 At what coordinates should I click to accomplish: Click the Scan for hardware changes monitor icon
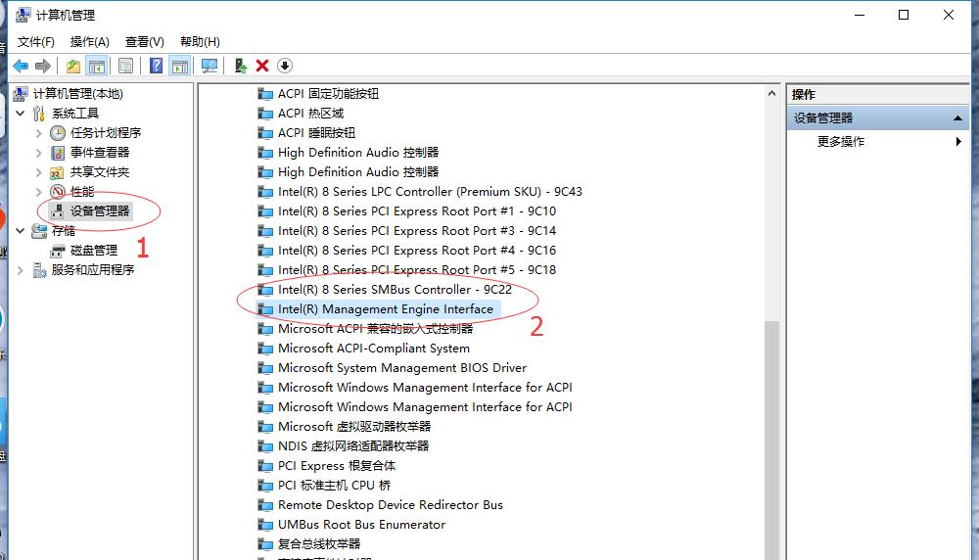[210, 66]
